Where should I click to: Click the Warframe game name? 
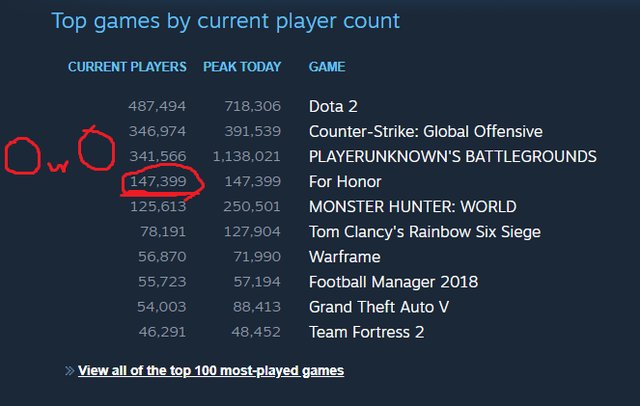[344, 257]
